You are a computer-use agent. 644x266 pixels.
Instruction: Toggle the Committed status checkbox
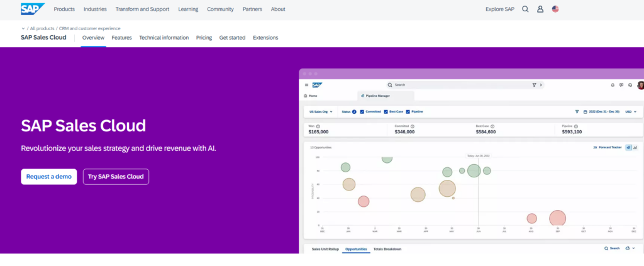(362, 112)
